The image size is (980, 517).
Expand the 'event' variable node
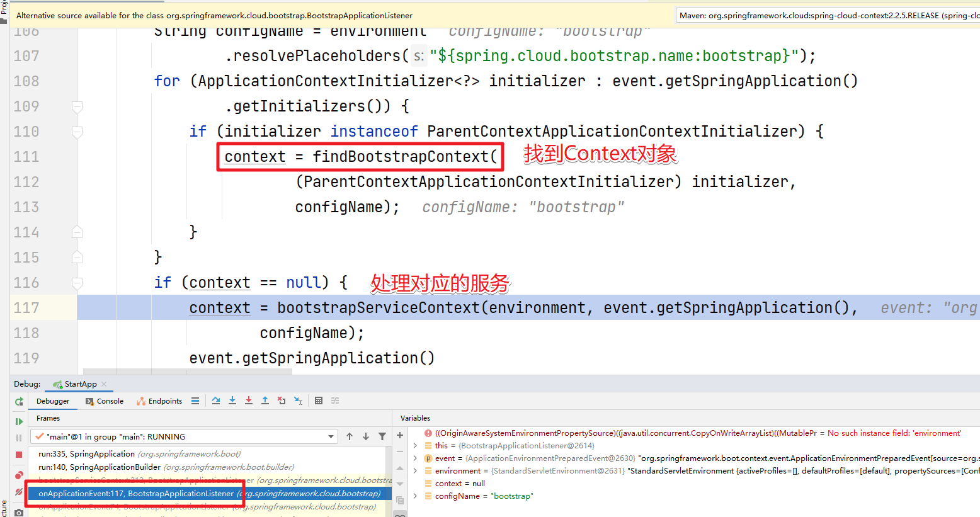click(x=415, y=458)
